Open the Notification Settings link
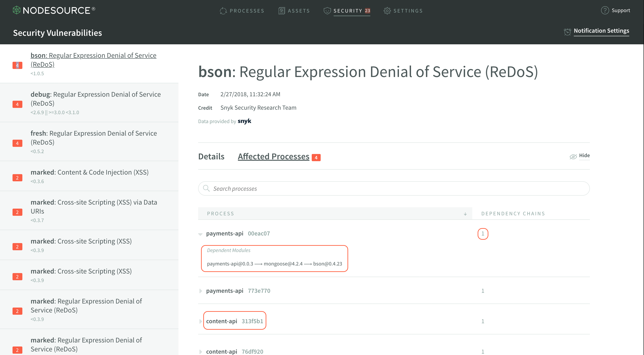 coord(601,31)
